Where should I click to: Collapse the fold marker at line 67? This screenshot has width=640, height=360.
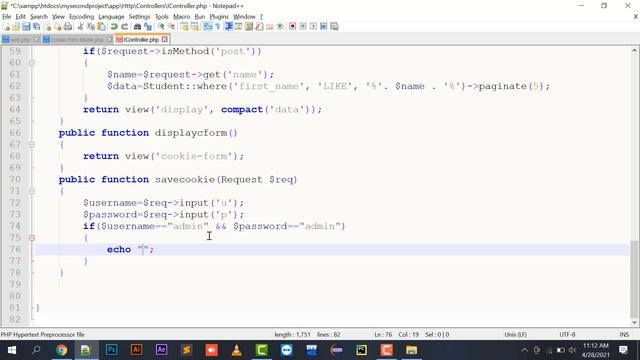(31, 144)
